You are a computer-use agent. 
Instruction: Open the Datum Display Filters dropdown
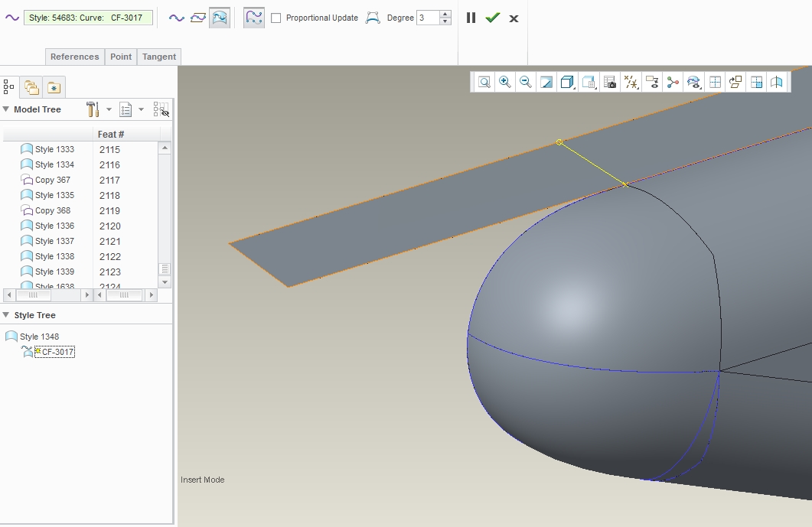631,83
